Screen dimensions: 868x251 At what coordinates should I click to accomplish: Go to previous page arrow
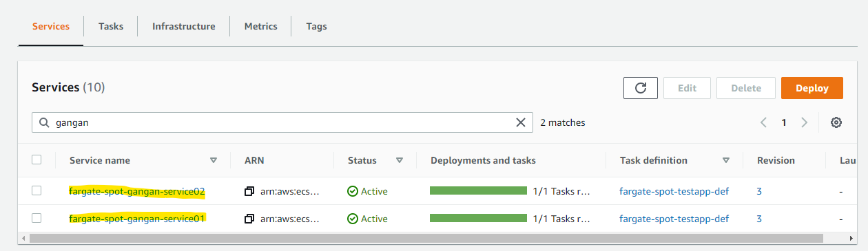tap(763, 122)
